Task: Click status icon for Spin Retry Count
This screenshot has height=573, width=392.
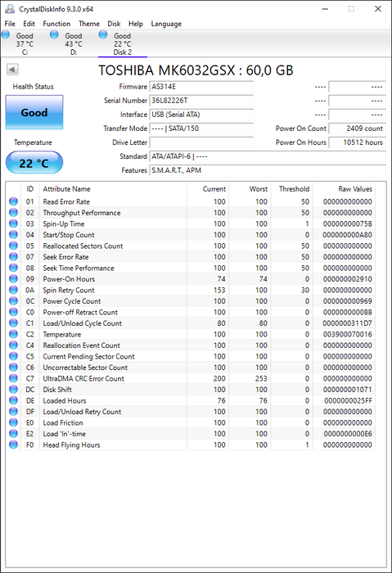Action: [x=14, y=290]
